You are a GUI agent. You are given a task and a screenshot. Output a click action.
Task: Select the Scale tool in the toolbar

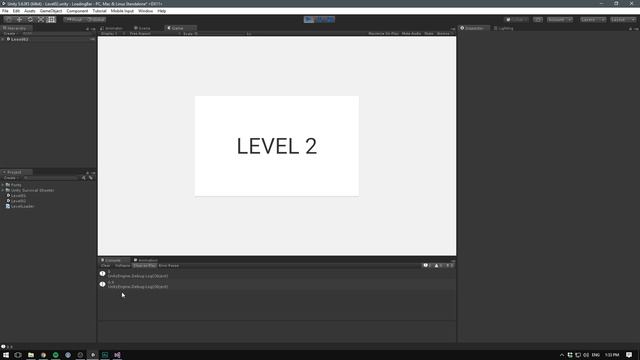coord(41,19)
